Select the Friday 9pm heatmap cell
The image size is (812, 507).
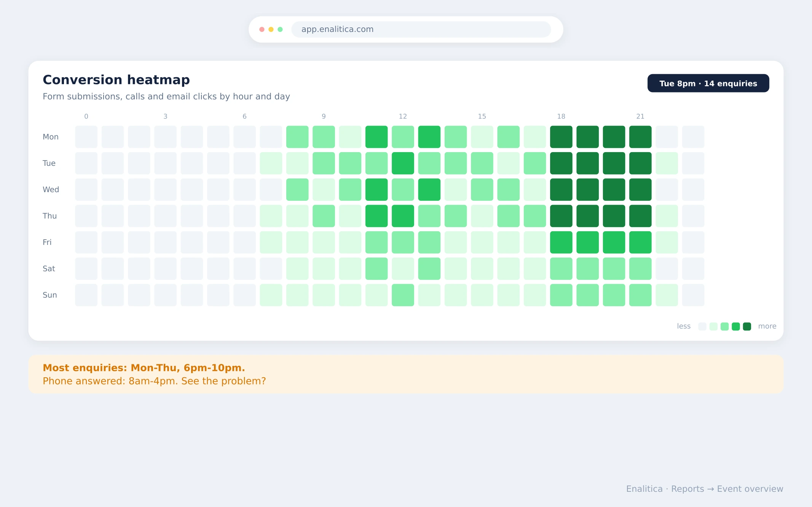(x=640, y=242)
